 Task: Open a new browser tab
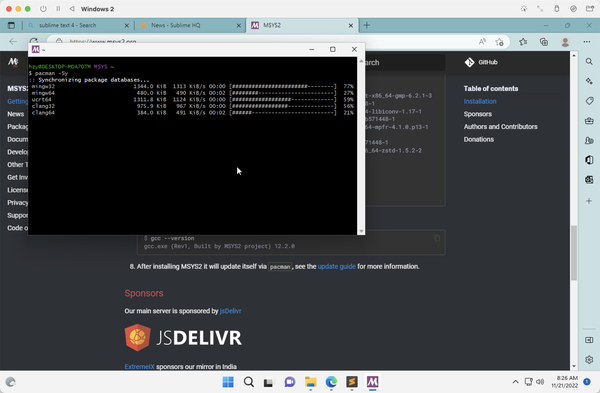[x=367, y=25]
